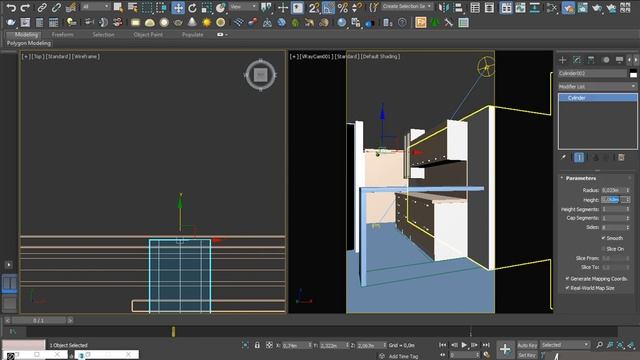Open the reference coordinate View dropdown
The width and height of the screenshot is (640, 360).
[243, 7]
